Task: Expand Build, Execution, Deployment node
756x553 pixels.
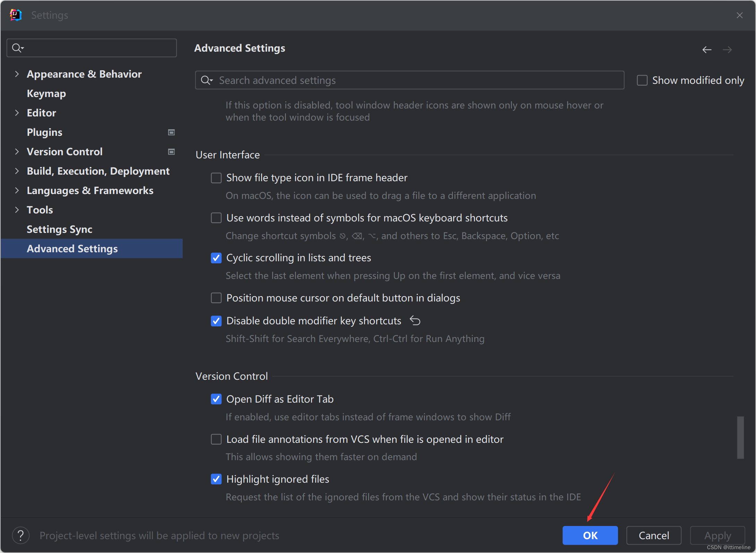Action: pyautogui.click(x=17, y=171)
